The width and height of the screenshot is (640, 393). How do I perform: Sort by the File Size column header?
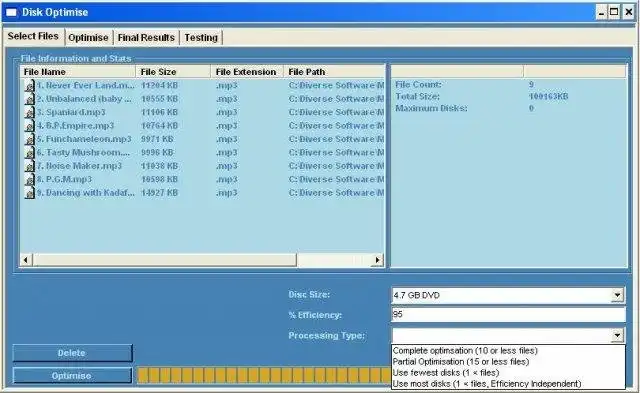click(173, 72)
